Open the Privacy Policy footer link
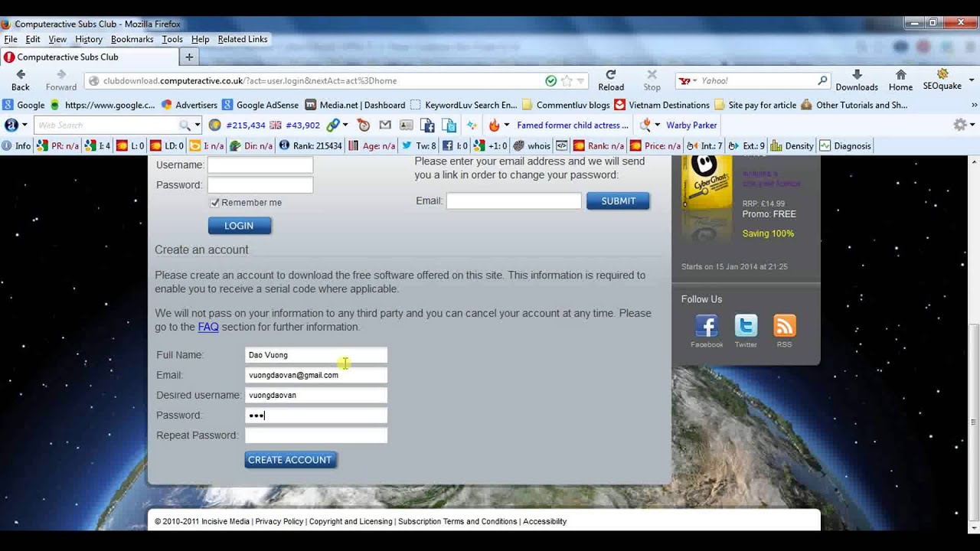The height and width of the screenshot is (551, 980). (x=279, y=521)
